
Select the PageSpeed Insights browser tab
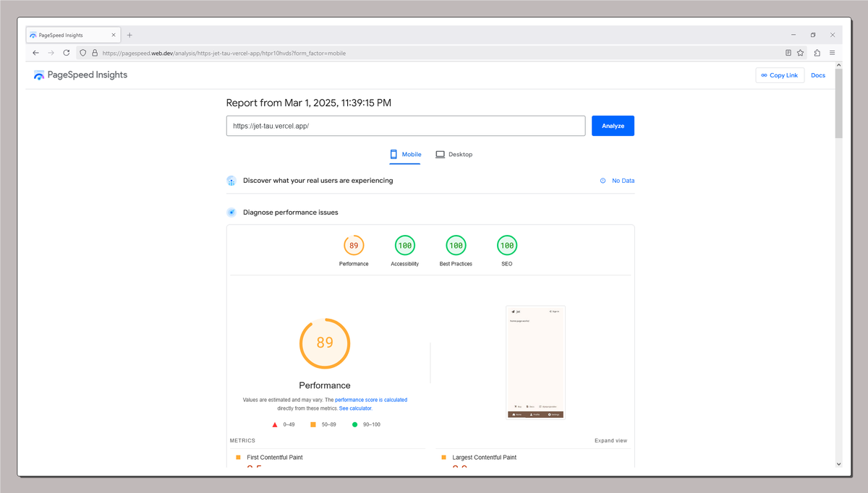coord(74,35)
